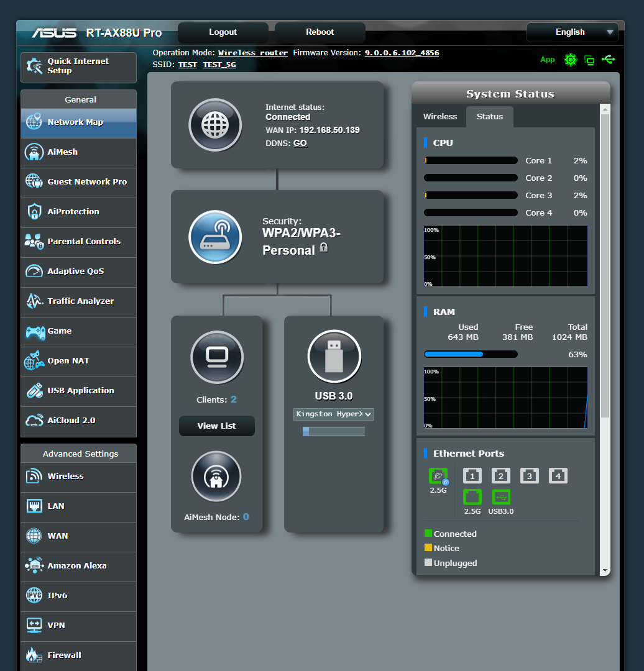Open Open NAT menu item
This screenshot has width=644, height=671.
click(x=78, y=361)
